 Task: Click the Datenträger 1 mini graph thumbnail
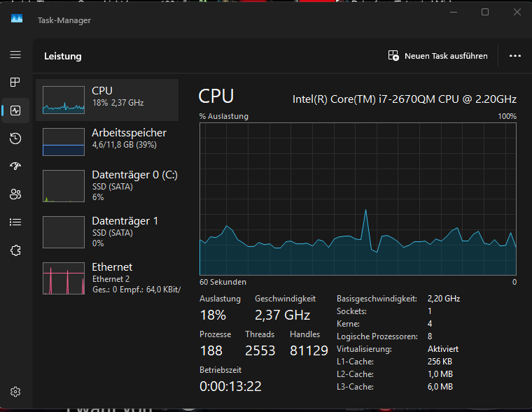coord(64,232)
